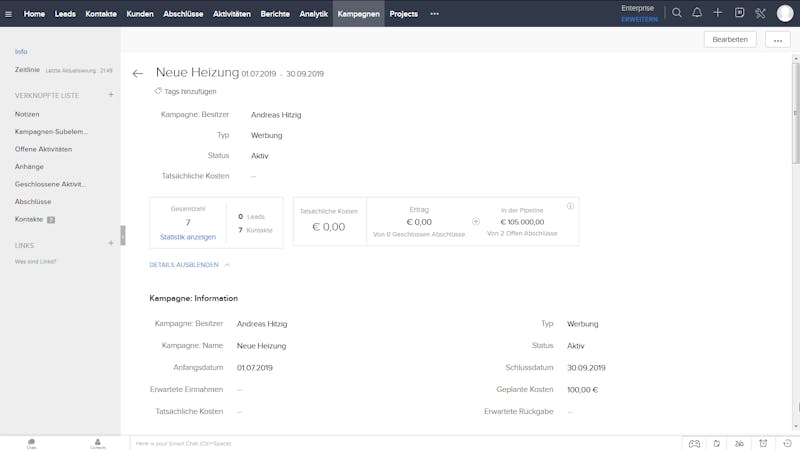Viewport: 800px width, 450px height.
Task: Click Tags hinzufügen link
Action: (190, 91)
